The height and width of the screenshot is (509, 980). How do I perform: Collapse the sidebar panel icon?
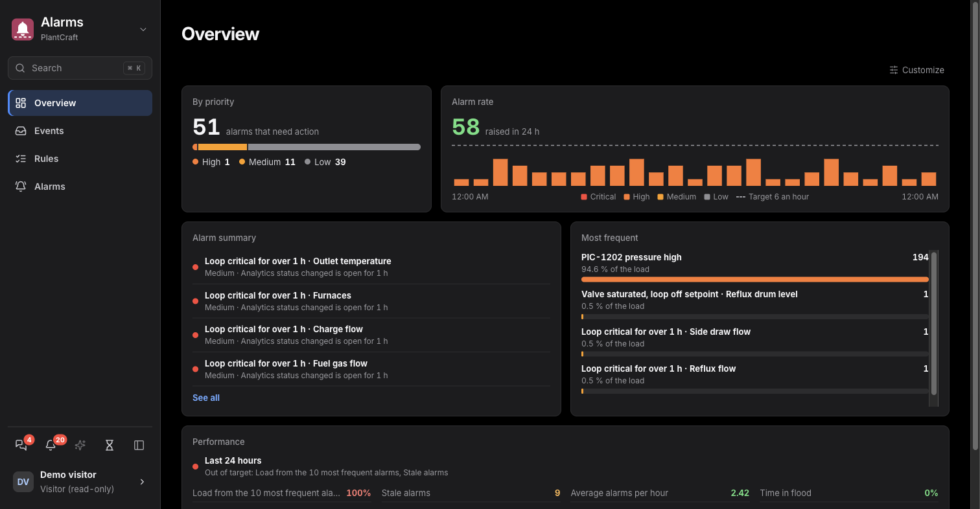coord(139,445)
